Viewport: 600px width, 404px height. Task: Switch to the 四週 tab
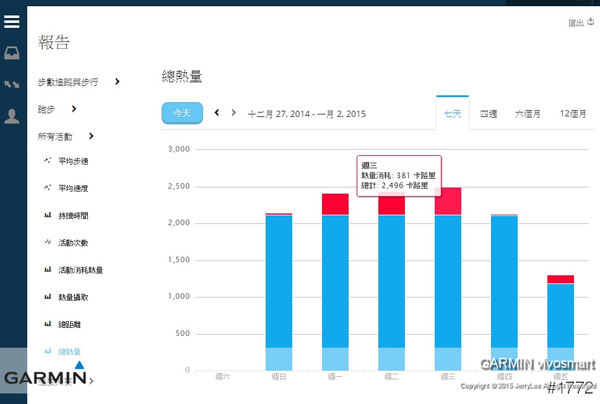489,114
